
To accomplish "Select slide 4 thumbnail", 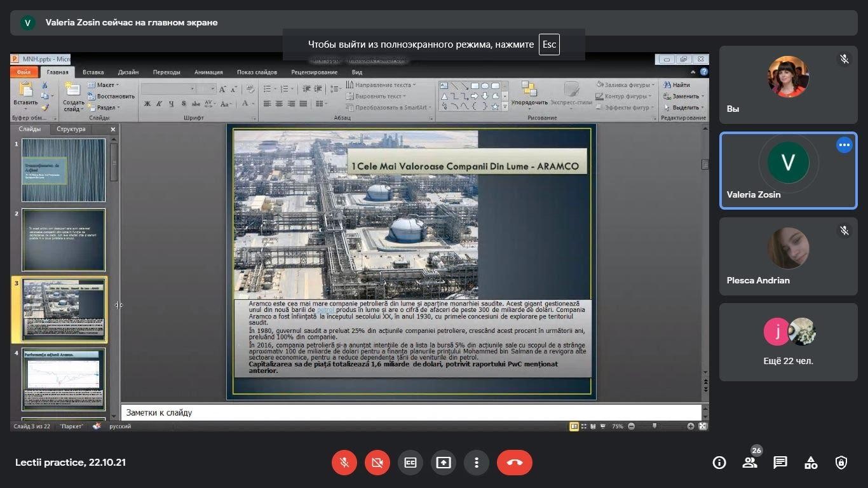I will pyautogui.click(x=64, y=379).
